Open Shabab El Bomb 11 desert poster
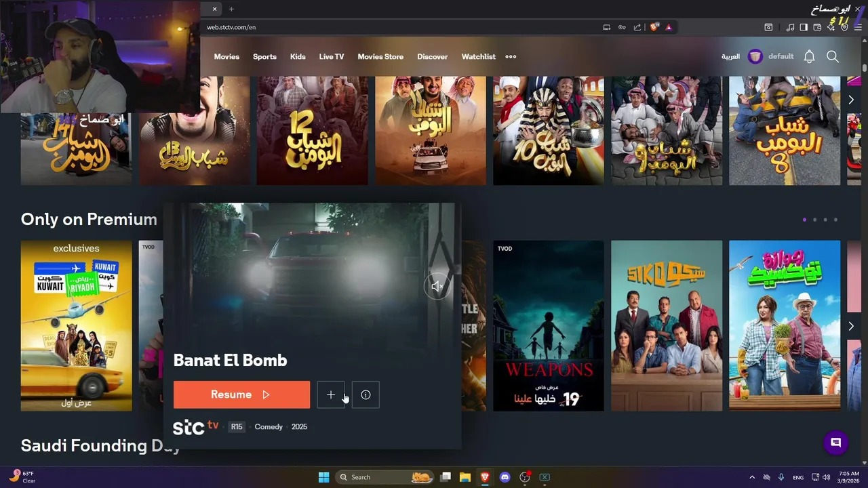 coord(431,130)
